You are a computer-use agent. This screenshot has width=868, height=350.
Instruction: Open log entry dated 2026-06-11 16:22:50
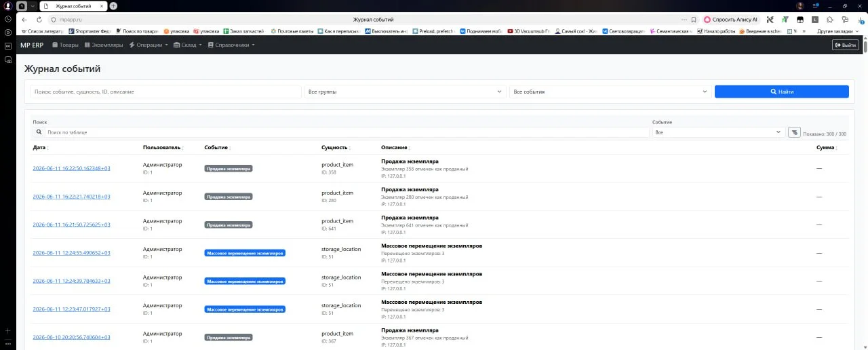tap(71, 168)
